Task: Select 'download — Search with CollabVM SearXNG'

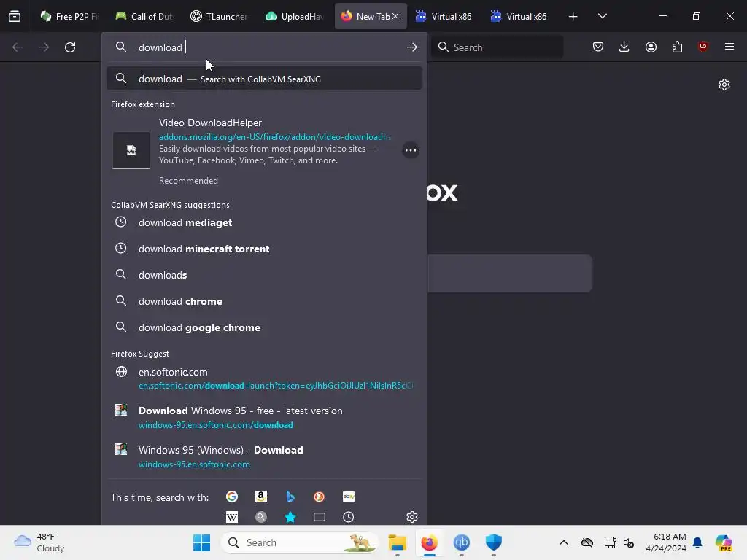Action: [264, 79]
